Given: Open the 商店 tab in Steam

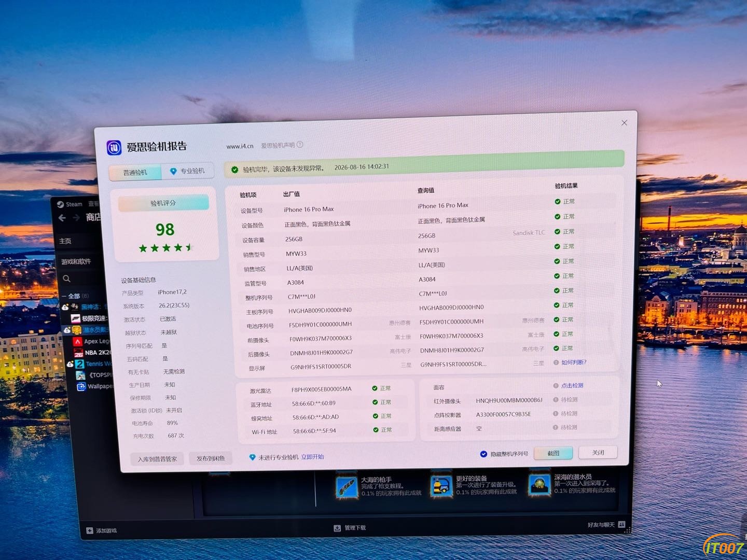Looking at the screenshot, I should click(93, 217).
